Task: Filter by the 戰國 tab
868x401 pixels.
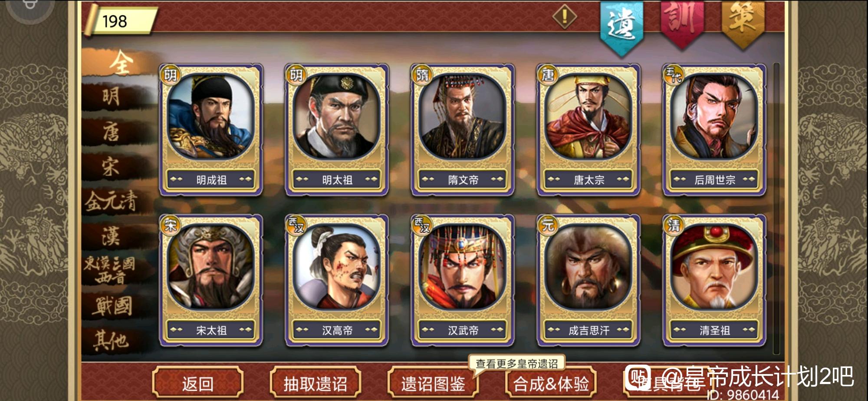Action: coord(112,305)
